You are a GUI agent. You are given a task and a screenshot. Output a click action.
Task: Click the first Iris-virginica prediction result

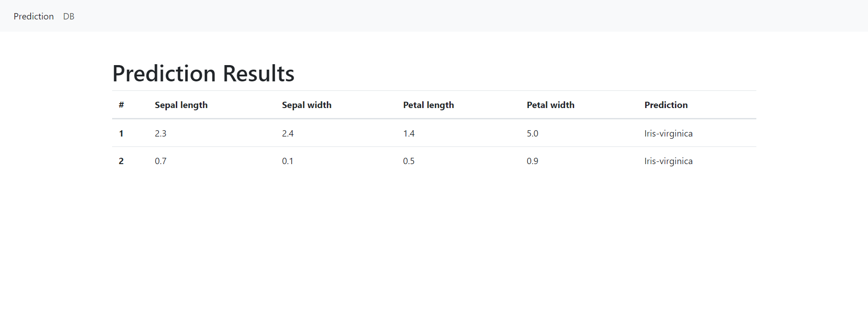tap(668, 133)
